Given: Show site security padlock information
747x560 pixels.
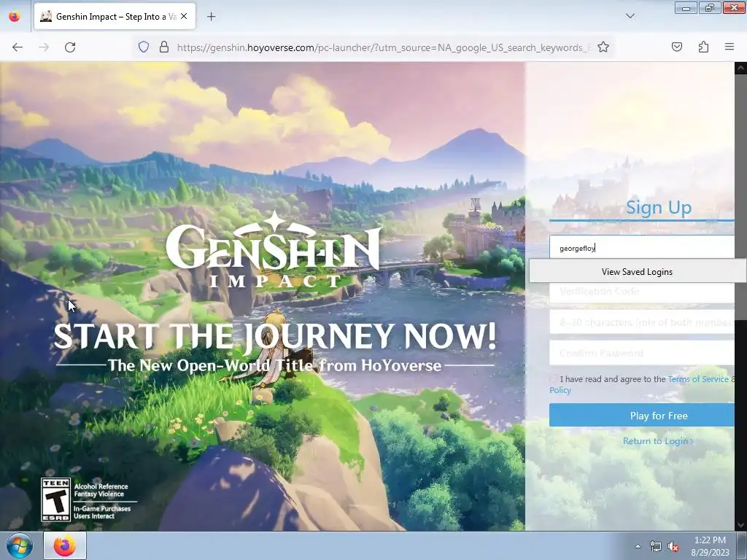Looking at the screenshot, I should tap(164, 47).
